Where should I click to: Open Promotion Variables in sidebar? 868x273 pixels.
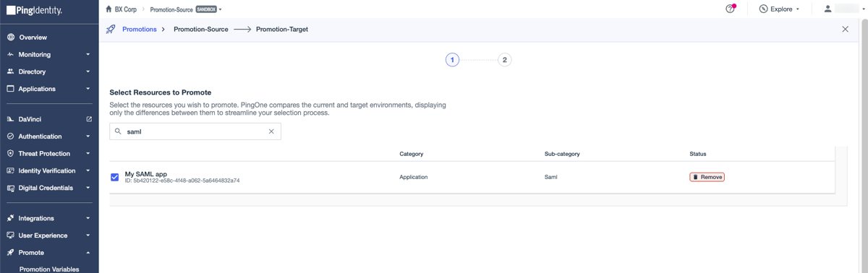pyautogui.click(x=49, y=269)
